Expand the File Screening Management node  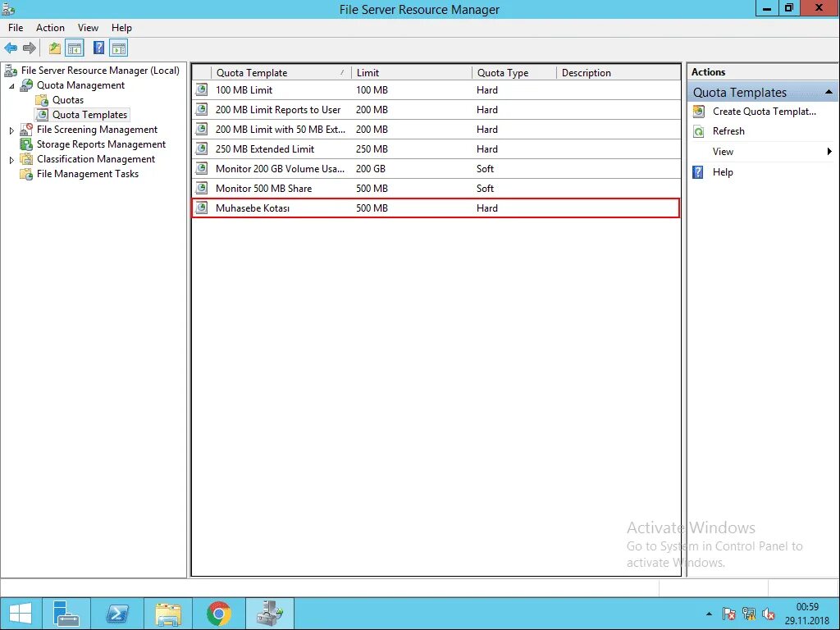point(11,130)
